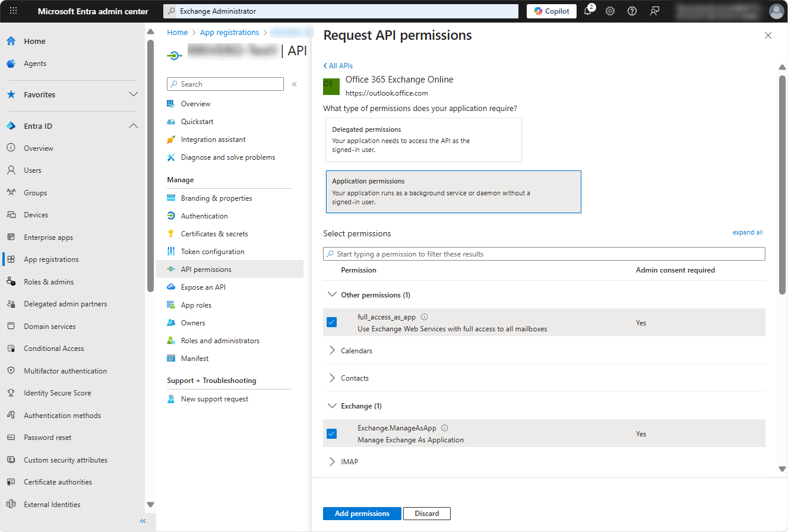Open the app launcher waffle icon
The width and height of the screenshot is (788, 532).
pyautogui.click(x=13, y=11)
